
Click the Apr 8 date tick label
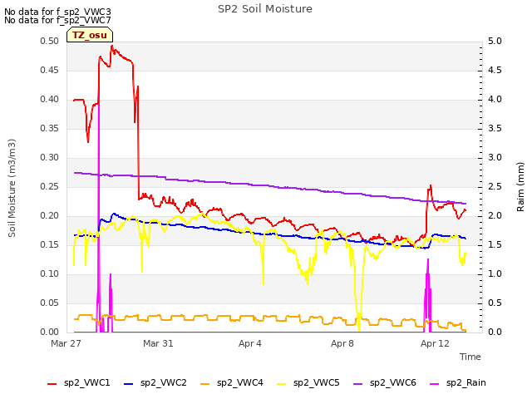tap(342, 343)
